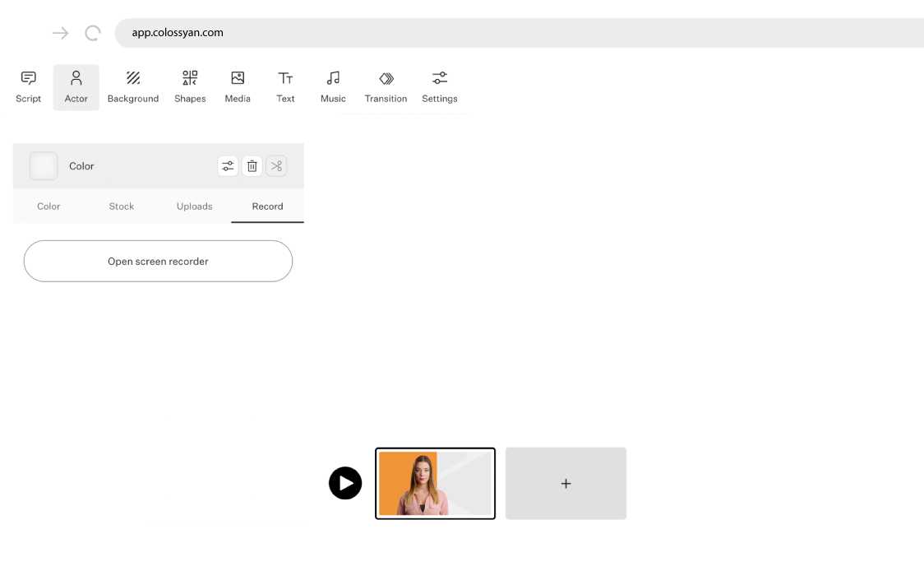Open the background adjustment settings icon
924x580 pixels.
[228, 165]
